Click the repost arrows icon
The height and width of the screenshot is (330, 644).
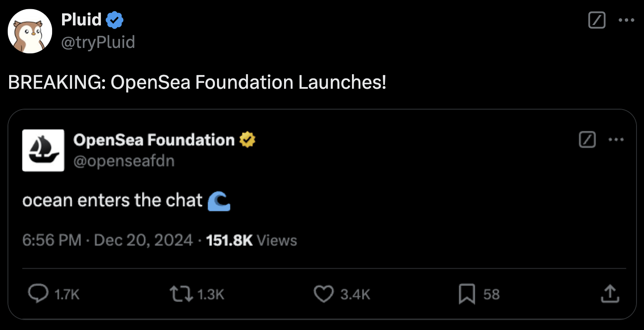182,294
